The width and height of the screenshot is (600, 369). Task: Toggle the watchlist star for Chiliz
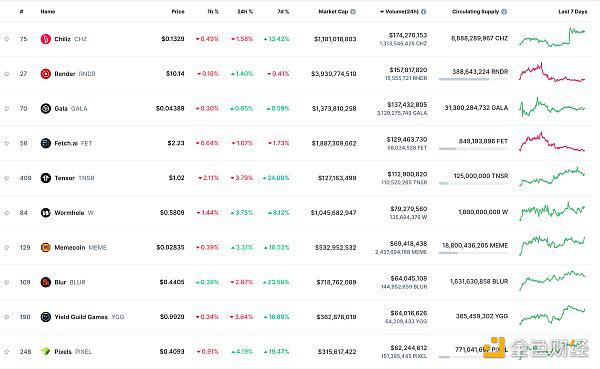pos(7,39)
